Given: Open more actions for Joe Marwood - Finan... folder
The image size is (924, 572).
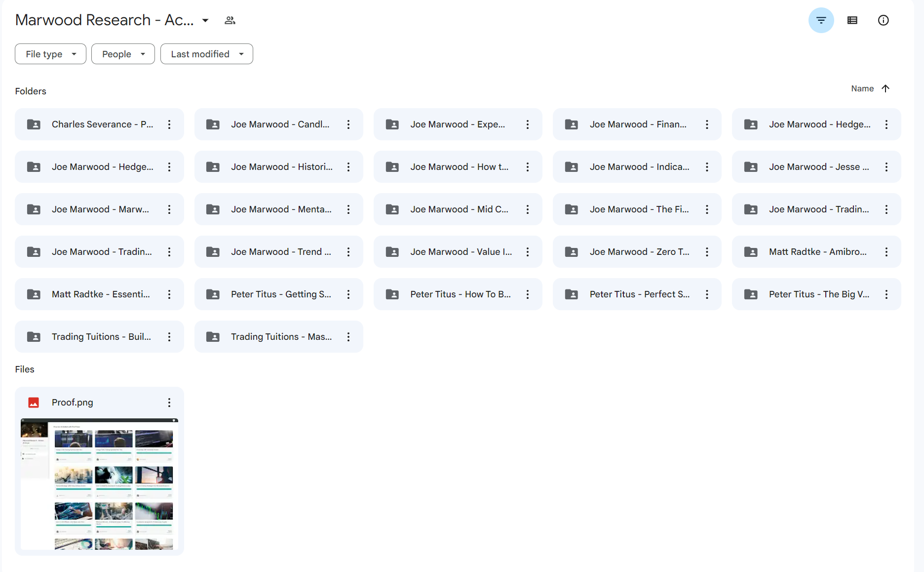Looking at the screenshot, I should 707,124.
